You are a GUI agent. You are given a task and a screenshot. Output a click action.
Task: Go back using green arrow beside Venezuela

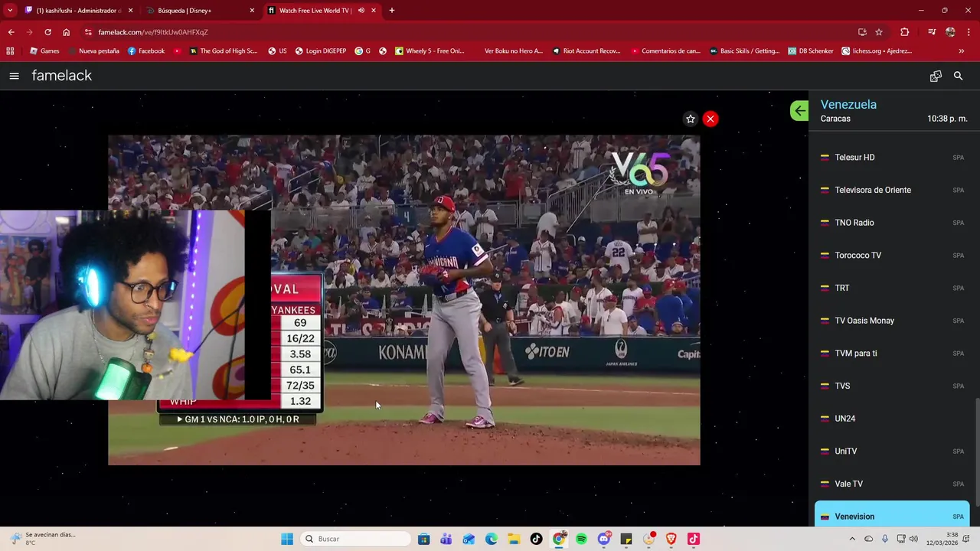pos(799,111)
